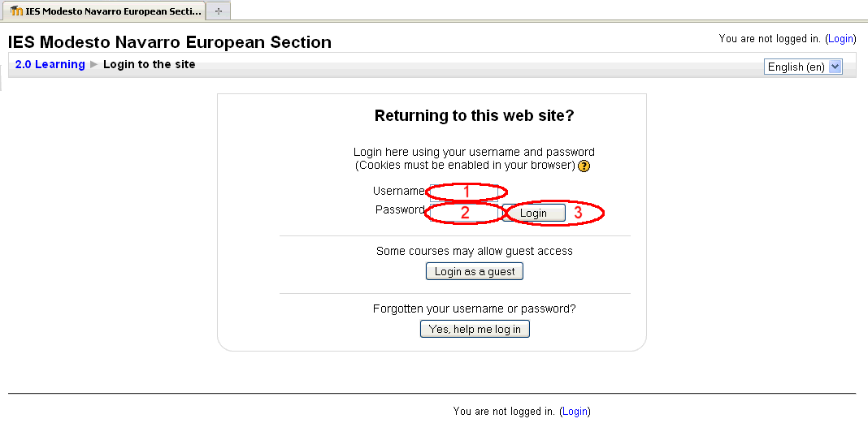Click the IES Modesto Navarro European Section title
The image size is (868, 423).
pyautogui.click(x=170, y=42)
